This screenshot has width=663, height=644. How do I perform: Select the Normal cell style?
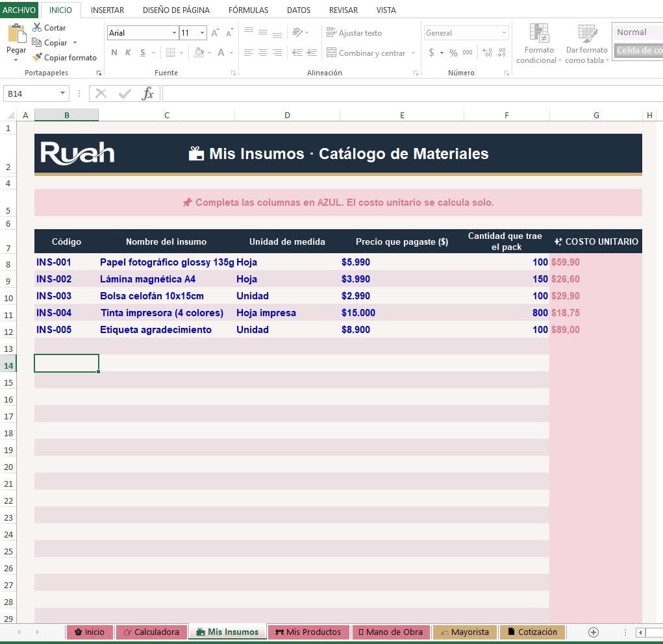pyautogui.click(x=638, y=32)
